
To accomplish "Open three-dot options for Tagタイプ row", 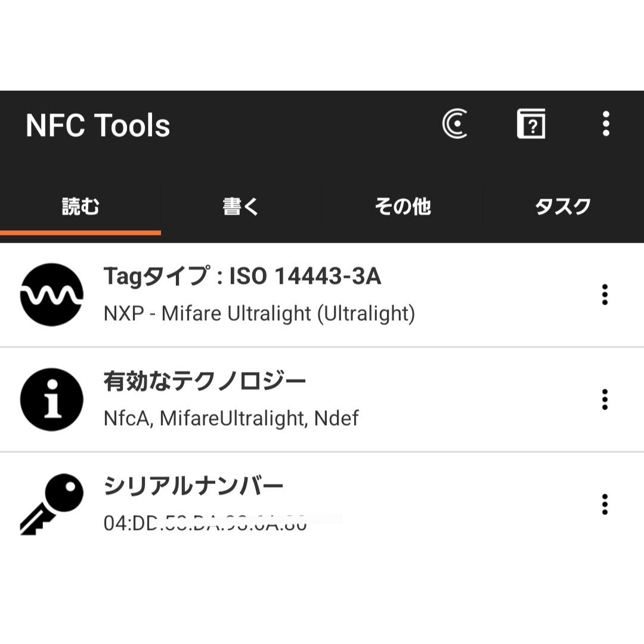I will coord(605,295).
